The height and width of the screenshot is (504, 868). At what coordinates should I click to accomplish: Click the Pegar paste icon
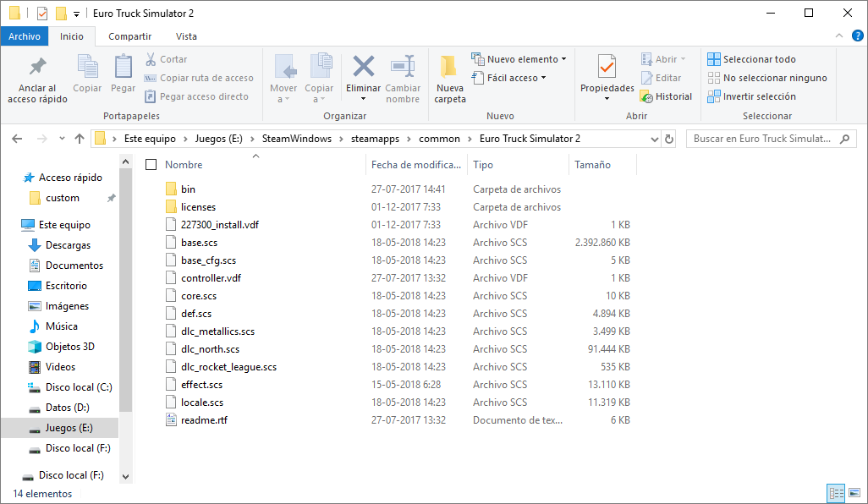tap(123, 67)
